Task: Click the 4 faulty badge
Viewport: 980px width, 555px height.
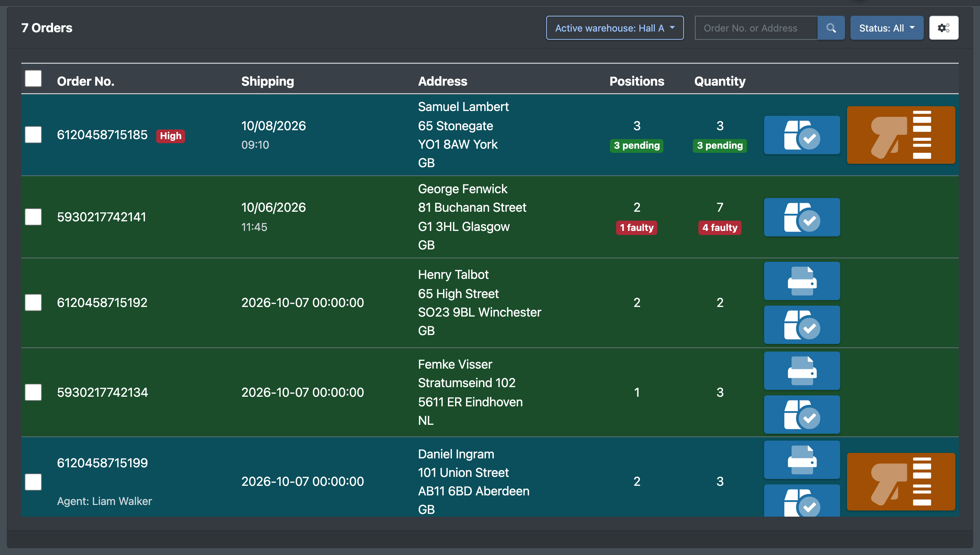Action: pos(720,227)
